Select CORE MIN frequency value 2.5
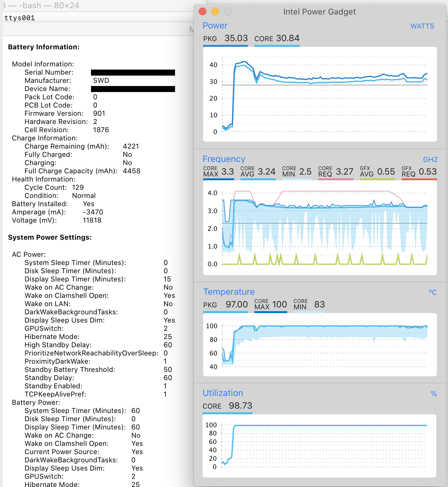 305,172
